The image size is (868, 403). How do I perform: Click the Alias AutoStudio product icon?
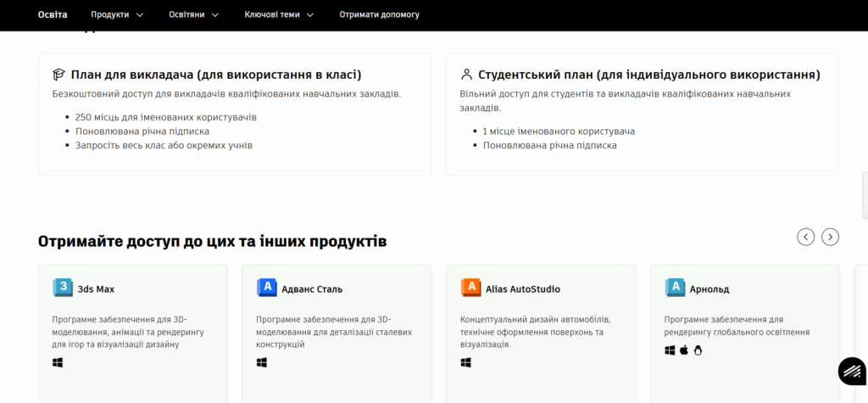coord(471,288)
